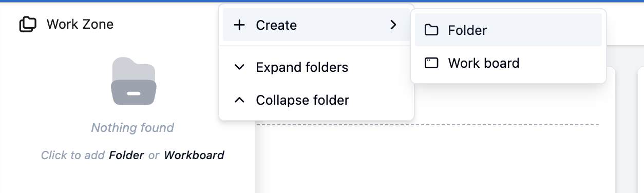This screenshot has height=193, width=644.
Task: Click the down chevron for Expand folders
Action: tap(239, 67)
